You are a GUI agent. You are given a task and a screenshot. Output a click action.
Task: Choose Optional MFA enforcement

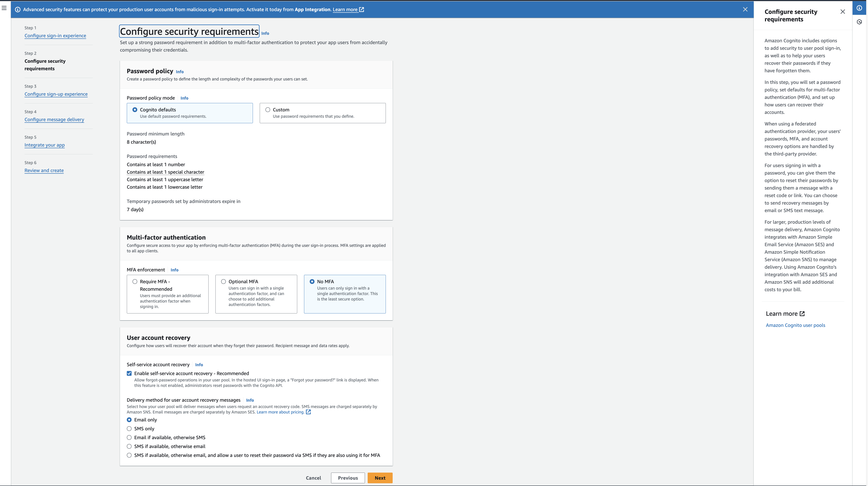pyautogui.click(x=223, y=281)
